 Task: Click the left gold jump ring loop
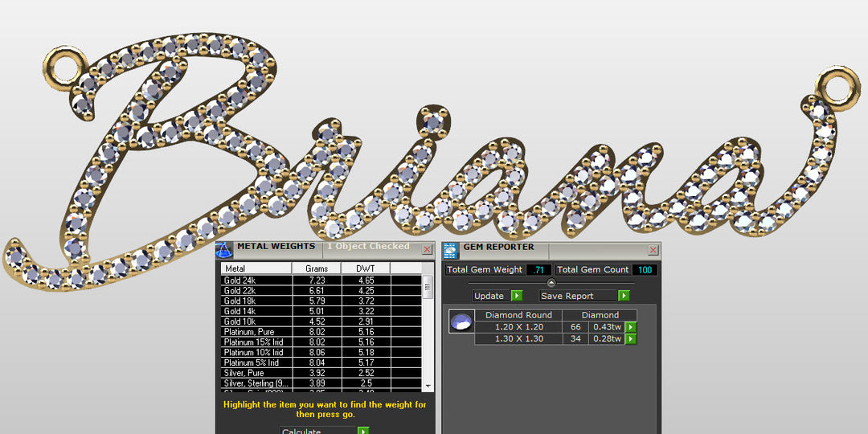pyautogui.click(x=65, y=67)
